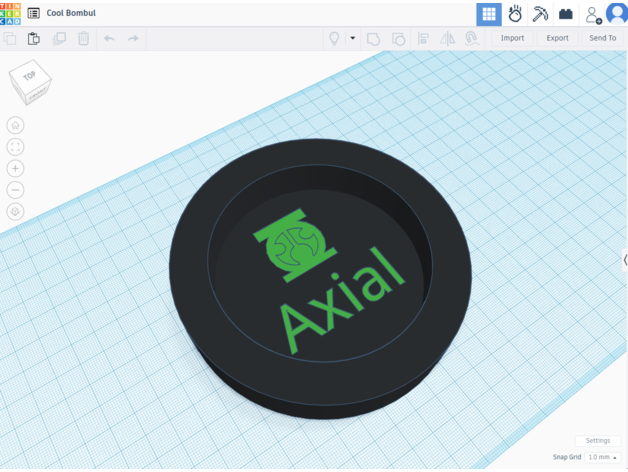The height and width of the screenshot is (472, 628).
Task: Click the Import button
Action: (x=512, y=39)
